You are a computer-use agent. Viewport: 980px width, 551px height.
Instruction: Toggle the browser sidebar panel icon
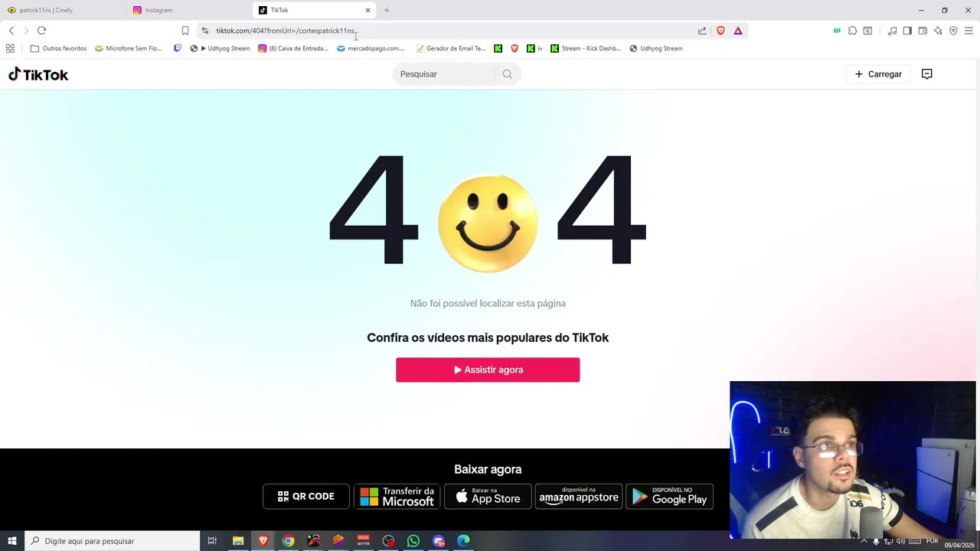pyautogui.click(x=907, y=31)
